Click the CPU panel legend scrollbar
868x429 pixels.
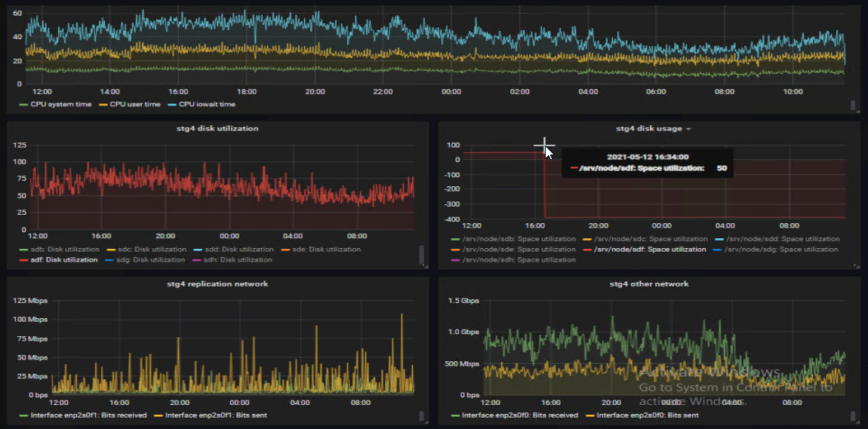click(853, 106)
